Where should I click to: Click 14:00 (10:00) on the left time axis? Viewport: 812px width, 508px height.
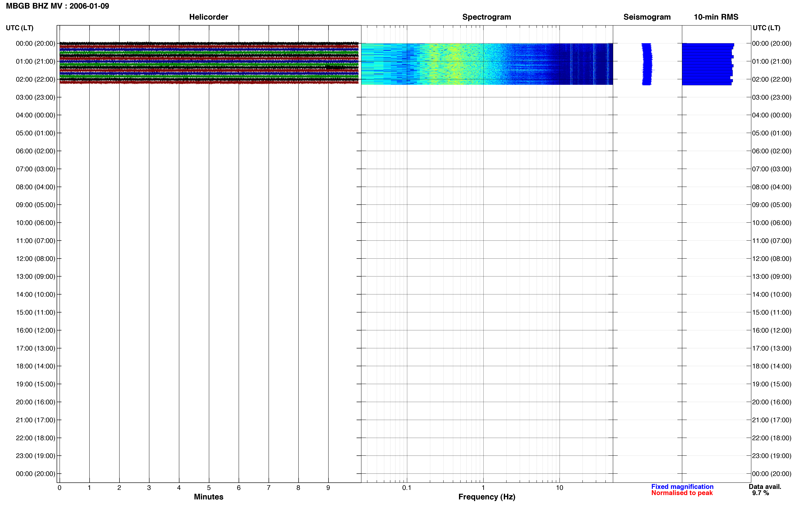click(36, 295)
